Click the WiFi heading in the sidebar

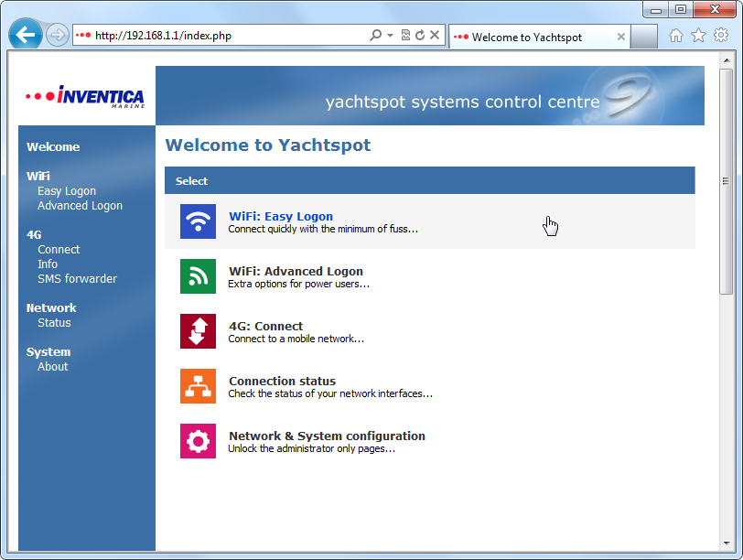coord(38,177)
